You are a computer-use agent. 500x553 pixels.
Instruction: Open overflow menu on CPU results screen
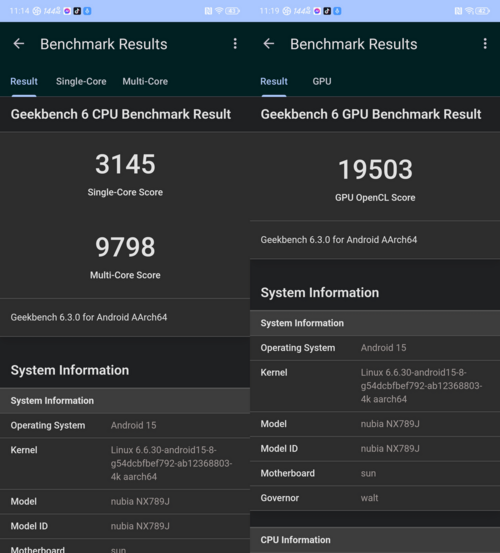click(x=235, y=44)
